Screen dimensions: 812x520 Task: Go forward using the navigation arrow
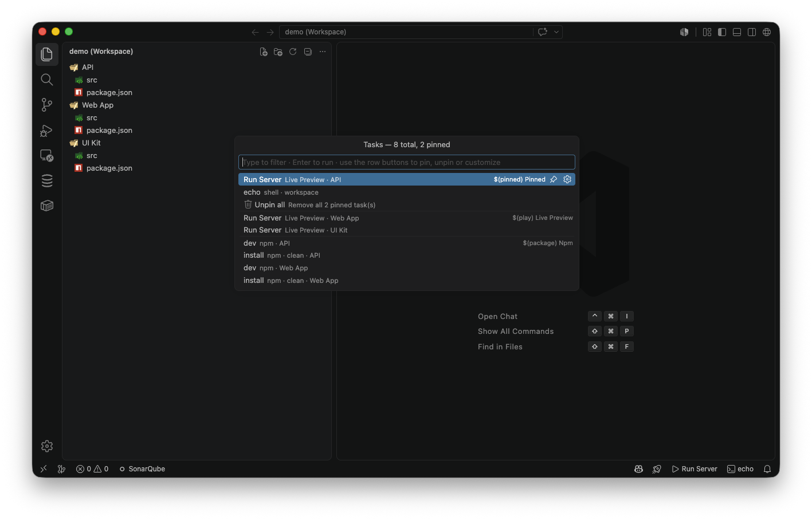(x=270, y=32)
